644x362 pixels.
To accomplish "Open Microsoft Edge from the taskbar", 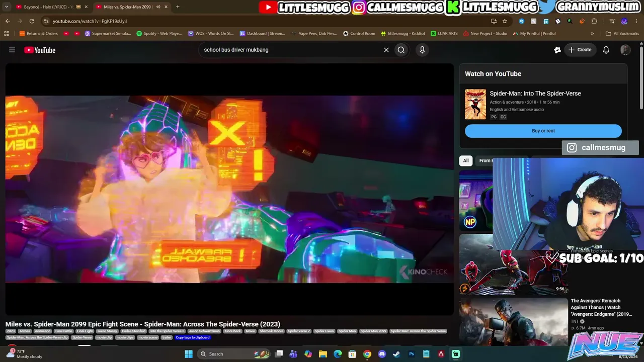I will click(x=338, y=354).
